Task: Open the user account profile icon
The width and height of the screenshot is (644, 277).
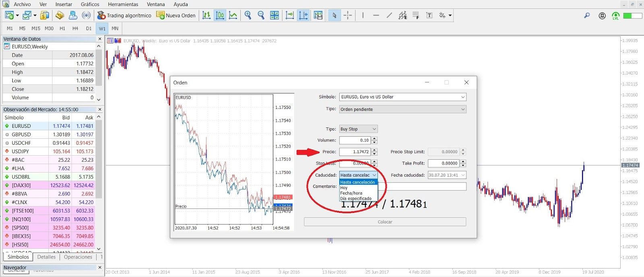Action: point(602,16)
